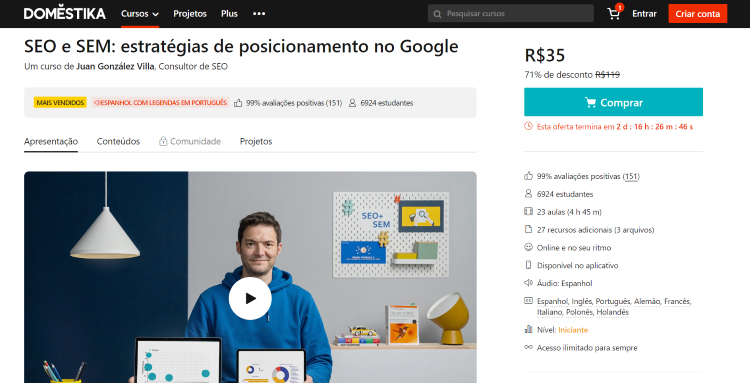Click the closed captions icon beside subtitle languages
The height and width of the screenshot is (383, 750).
click(x=528, y=301)
